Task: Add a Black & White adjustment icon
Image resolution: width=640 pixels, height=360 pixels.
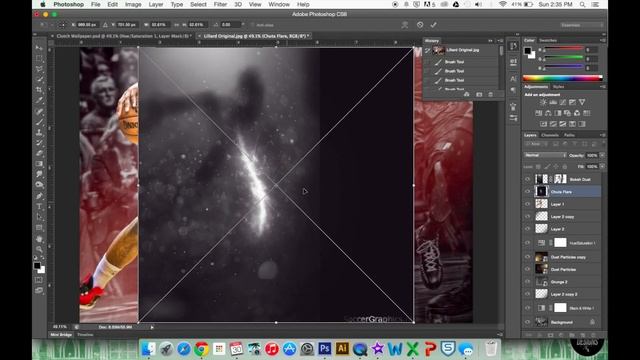Action: 558,113
